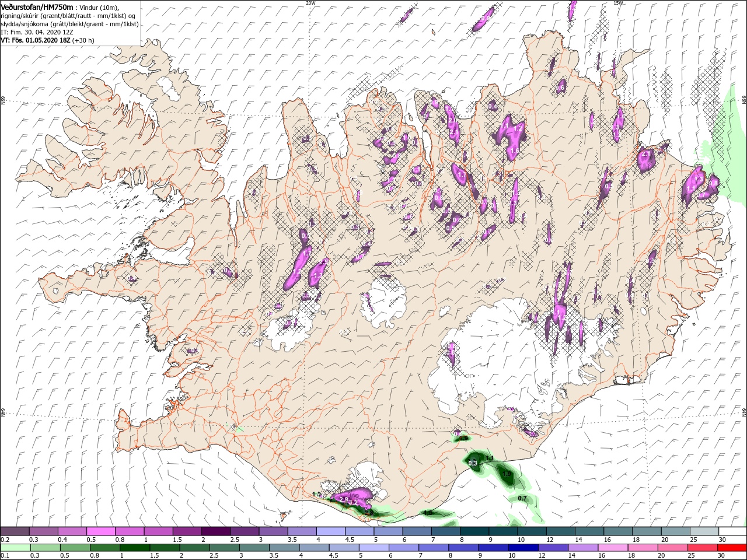Click the 'slydda/snjókoma' legend description line

pyautogui.click(x=69, y=24)
